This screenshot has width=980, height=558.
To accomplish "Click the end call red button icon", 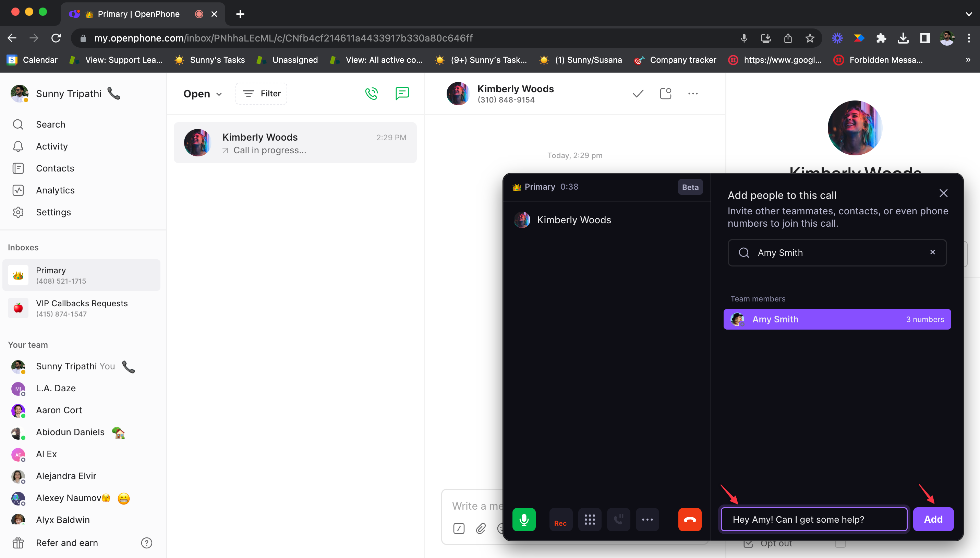I will tap(691, 518).
